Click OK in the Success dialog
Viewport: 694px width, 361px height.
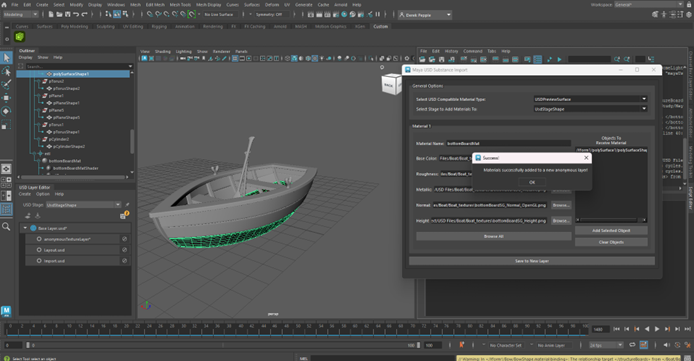pos(532,182)
